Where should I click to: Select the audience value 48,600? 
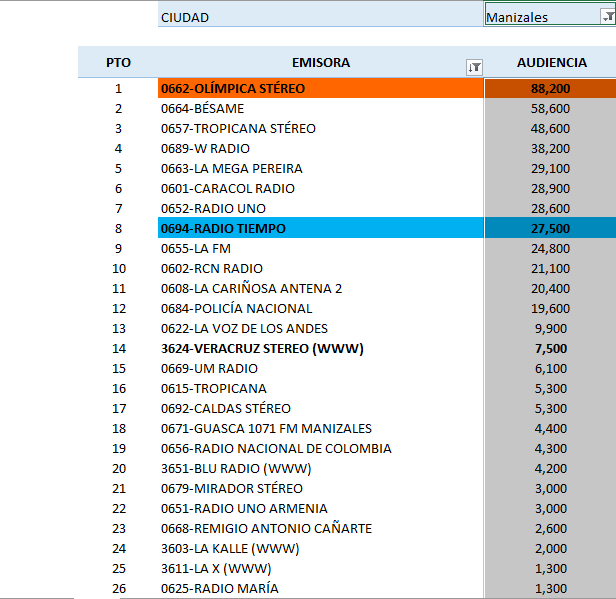click(550, 128)
